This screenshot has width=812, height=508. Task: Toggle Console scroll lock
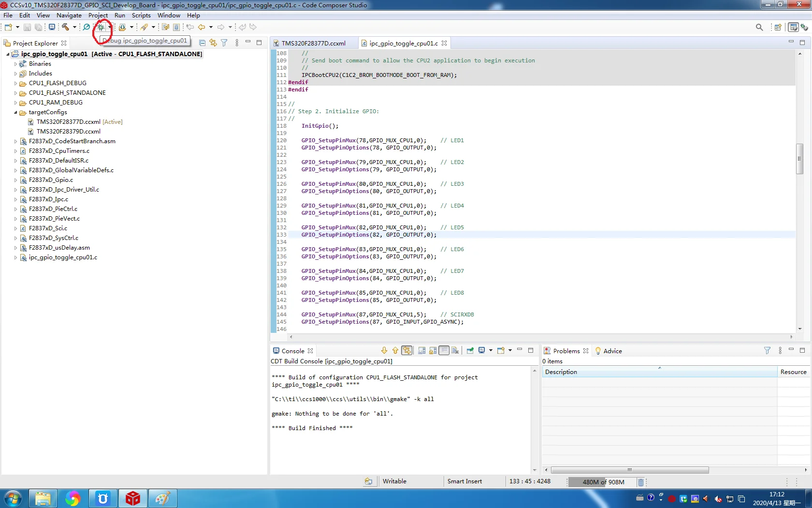(433, 350)
